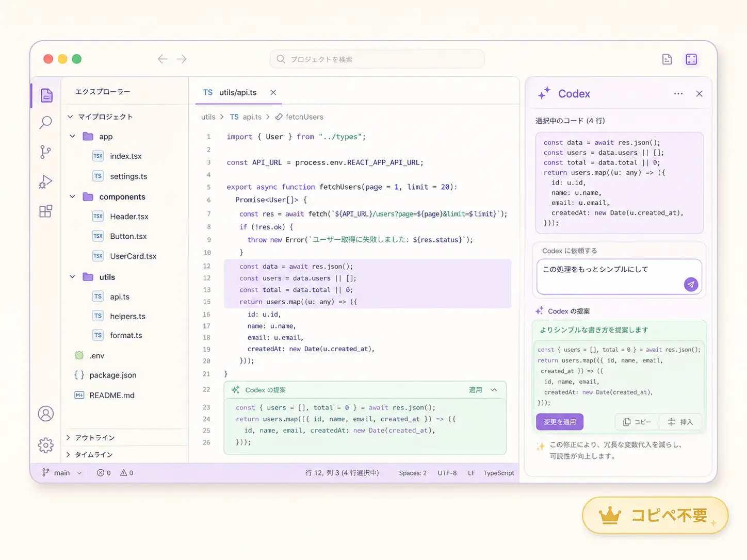Click 変更を適用 button in Codex panel
Viewport: 747px width, 560px height.
(x=560, y=422)
